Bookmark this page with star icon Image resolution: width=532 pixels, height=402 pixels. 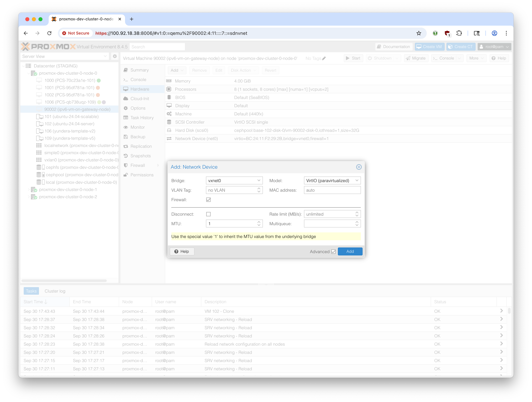tap(419, 33)
